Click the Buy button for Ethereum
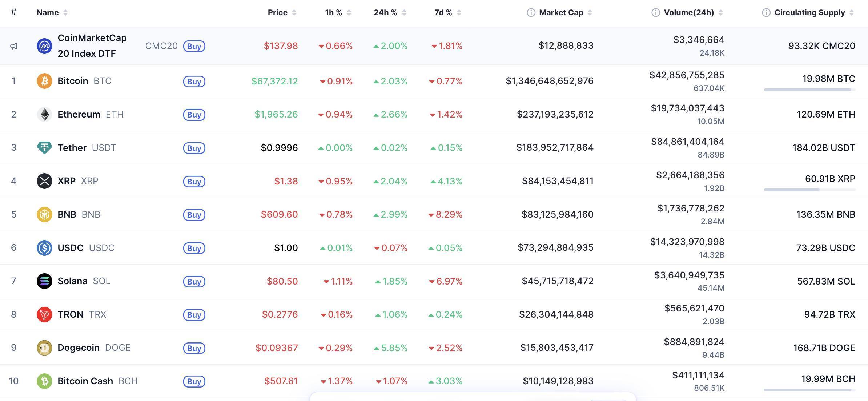This screenshot has width=868, height=401. pyautogui.click(x=194, y=115)
